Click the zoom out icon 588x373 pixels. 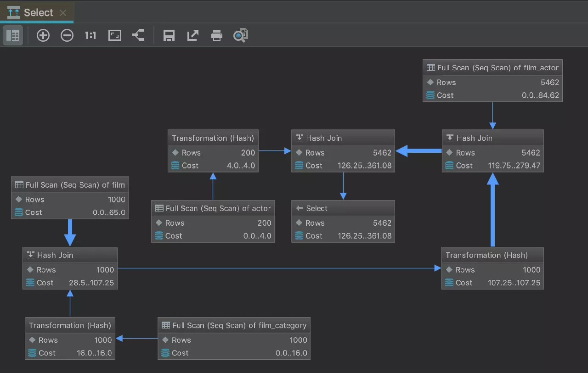tap(67, 35)
